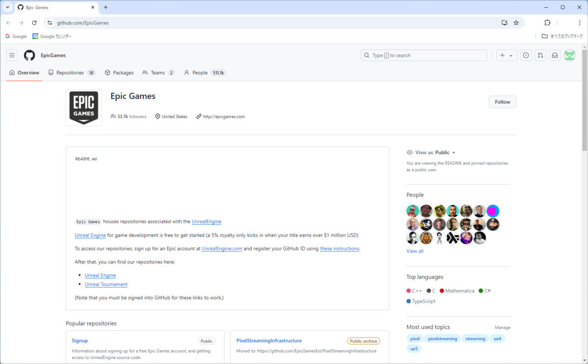Open the pull requests icon in the header
This screenshot has height=364, width=588.
click(x=540, y=55)
